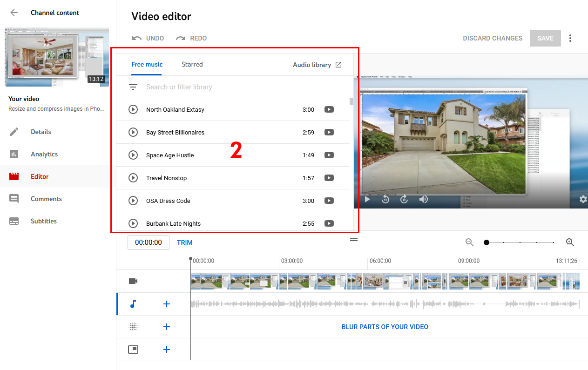Open the three-dot more options menu
Screen dimensions: 588x370
(x=570, y=38)
